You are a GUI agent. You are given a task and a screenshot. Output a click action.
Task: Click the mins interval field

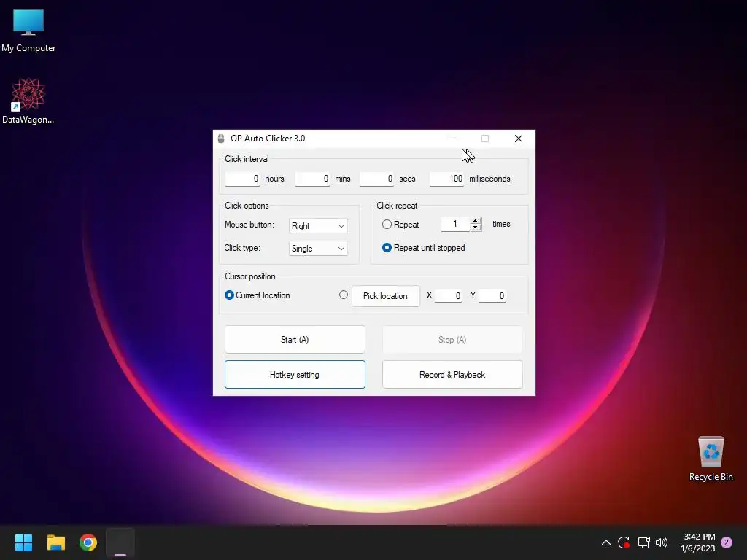tap(312, 179)
